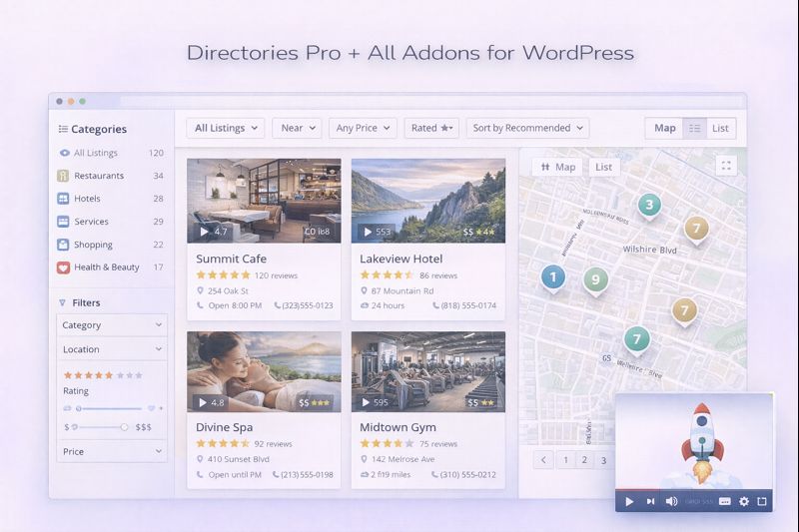Viewport: 799px width, 532px height.
Task: Open the Rated stars dropdown
Action: tap(431, 128)
